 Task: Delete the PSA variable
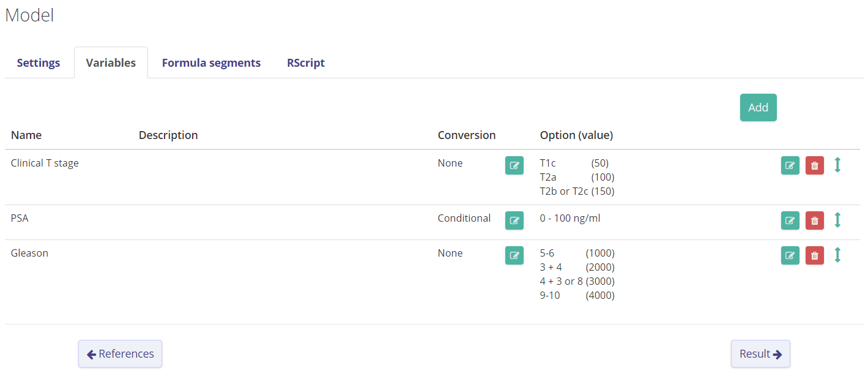(814, 220)
